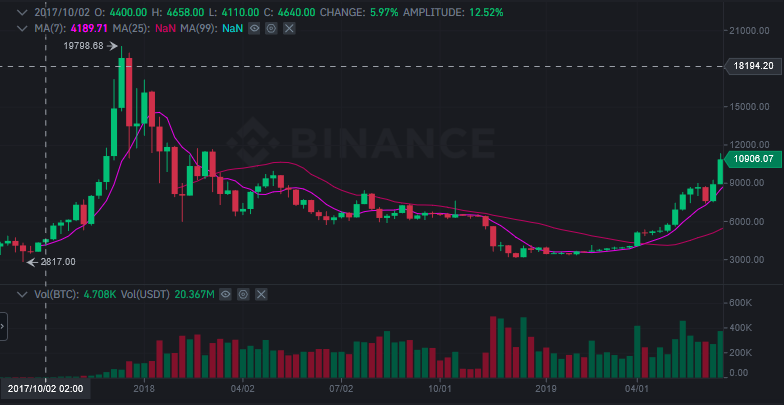Collapse the OHLC info row chevron
784x405 pixels.
[x=23, y=12]
